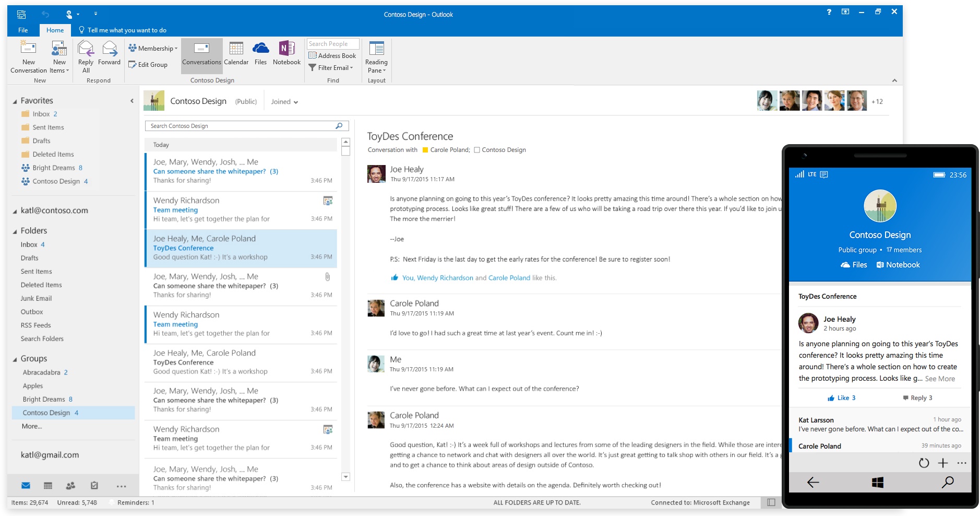Open the Apples group

(x=32, y=386)
